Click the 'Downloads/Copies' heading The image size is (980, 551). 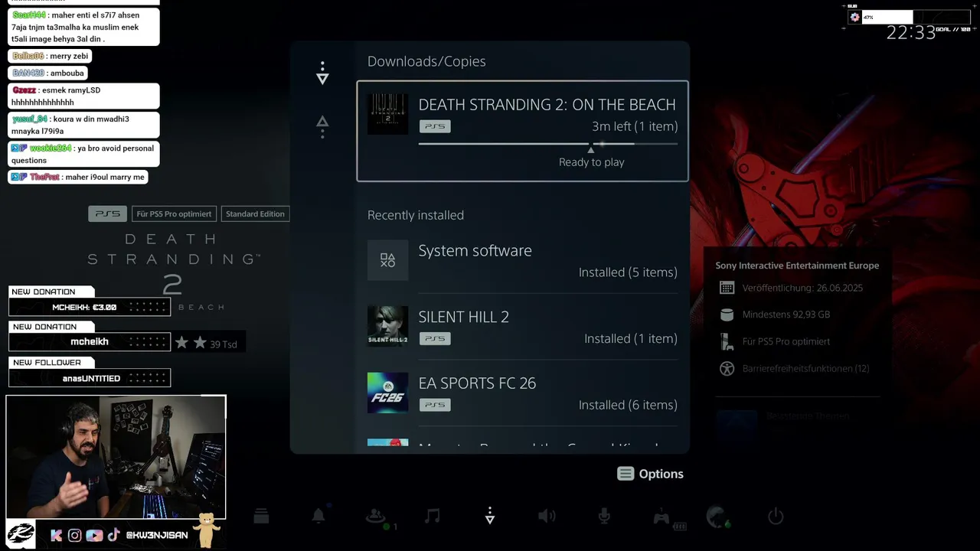point(426,61)
